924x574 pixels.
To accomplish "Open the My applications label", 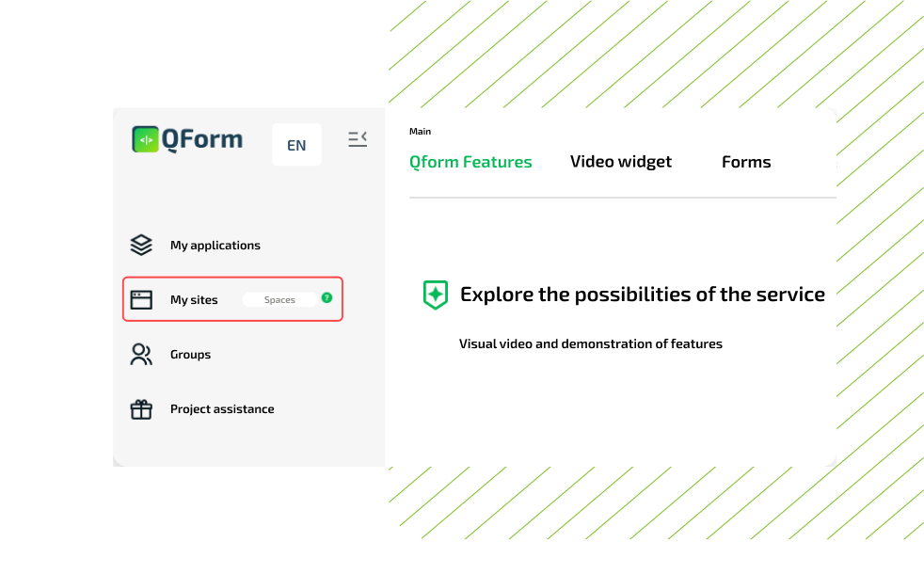I will pos(215,246).
